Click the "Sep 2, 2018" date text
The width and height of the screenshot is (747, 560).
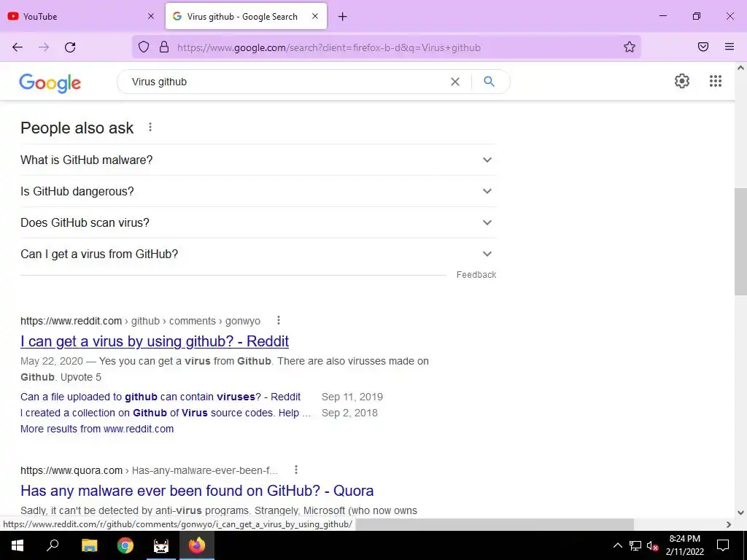click(x=349, y=413)
